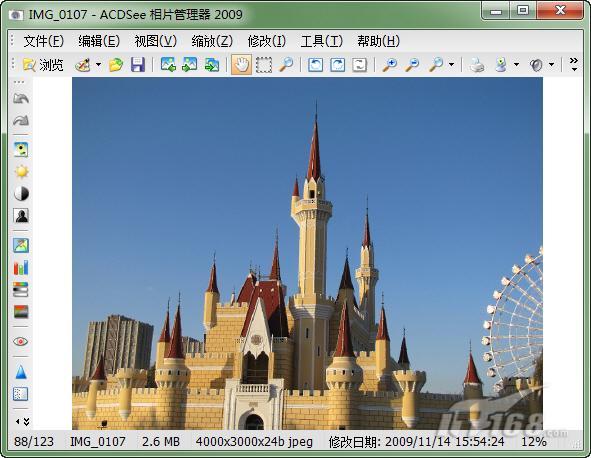Screen dimensions: 591x458
Task: Open the color balance bars tool
Action: (21, 290)
